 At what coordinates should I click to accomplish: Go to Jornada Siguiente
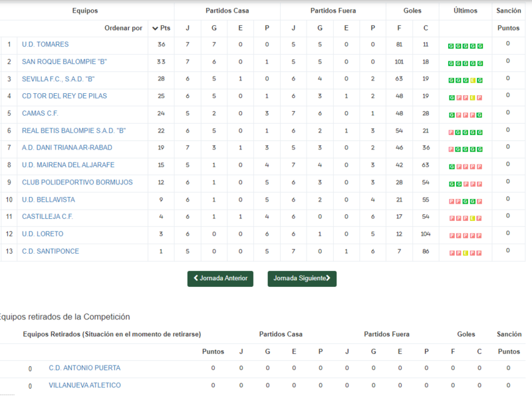302,278
